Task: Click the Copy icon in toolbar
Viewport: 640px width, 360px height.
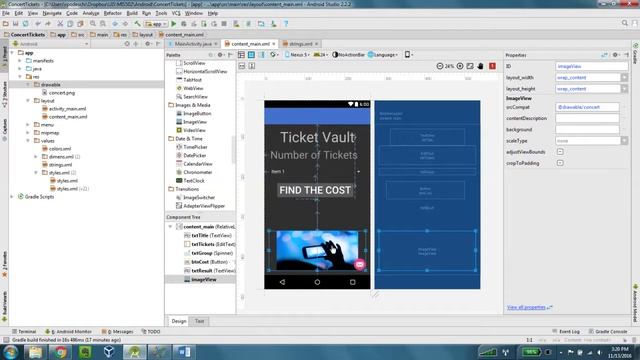Action: (70, 24)
